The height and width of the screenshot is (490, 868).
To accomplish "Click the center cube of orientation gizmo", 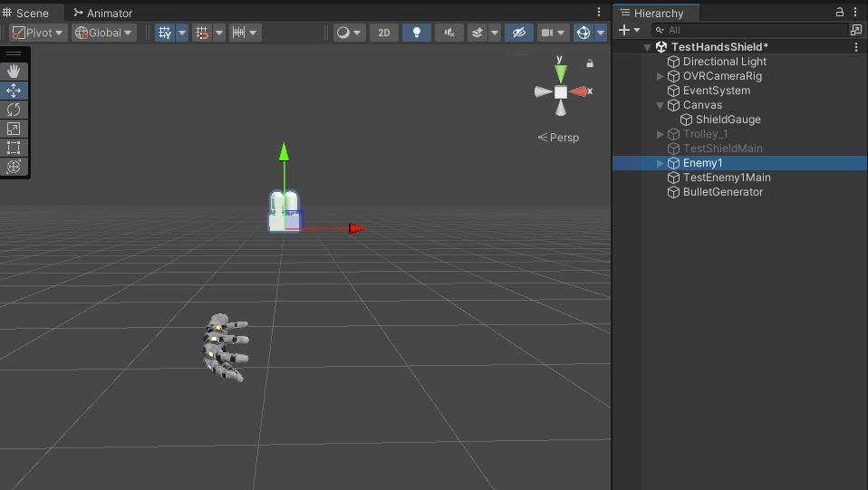I will [x=560, y=91].
